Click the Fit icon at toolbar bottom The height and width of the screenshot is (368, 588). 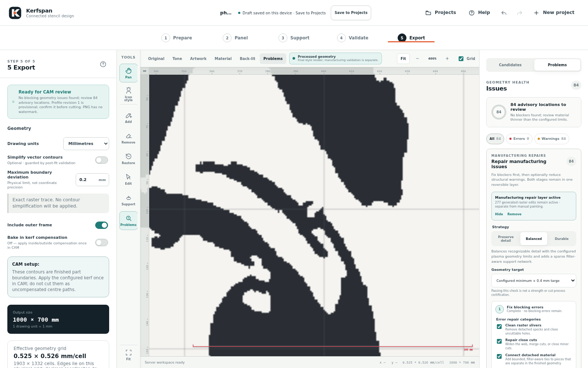pyautogui.click(x=128, y=355)
